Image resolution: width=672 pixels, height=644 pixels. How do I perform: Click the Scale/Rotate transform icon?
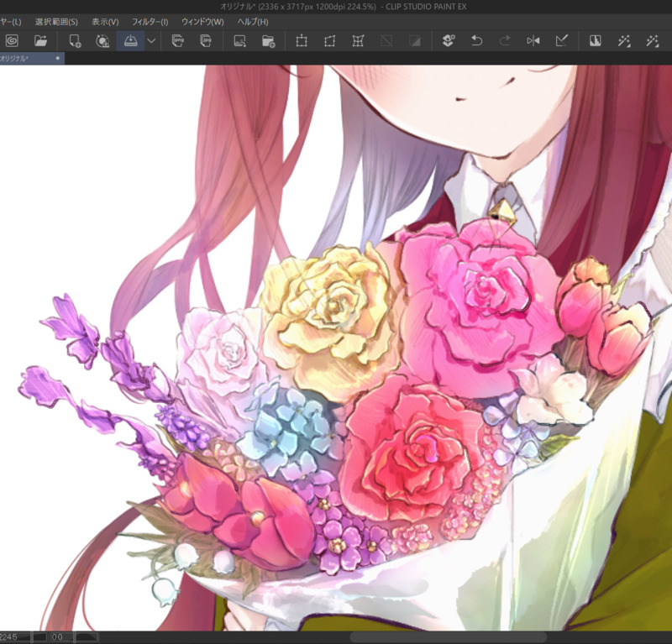coord(302,40)
